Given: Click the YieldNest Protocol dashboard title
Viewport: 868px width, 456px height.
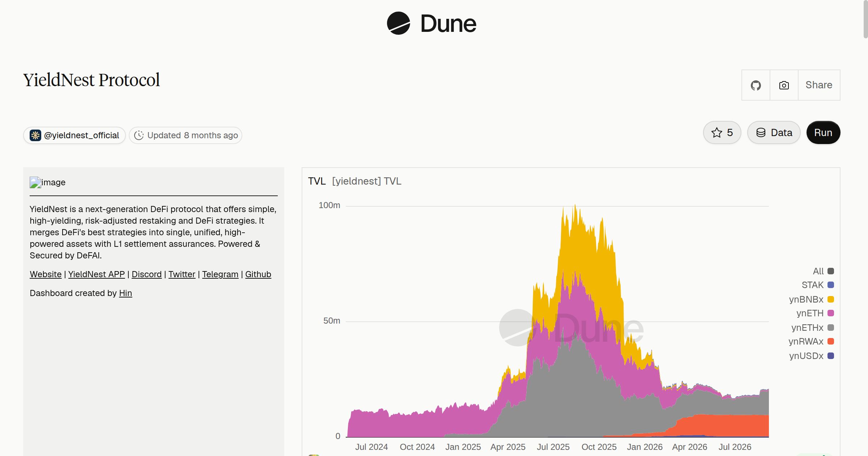Looking at the screenshot, I should 92,80.
